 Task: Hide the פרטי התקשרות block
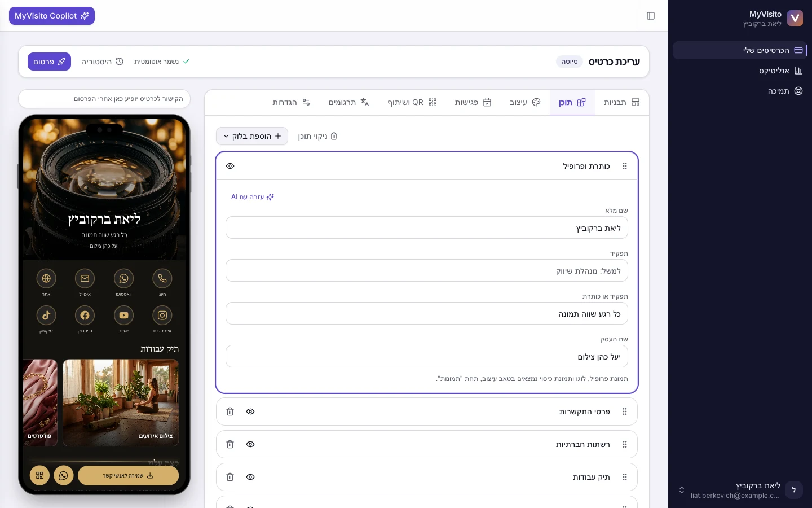point(250,411)
